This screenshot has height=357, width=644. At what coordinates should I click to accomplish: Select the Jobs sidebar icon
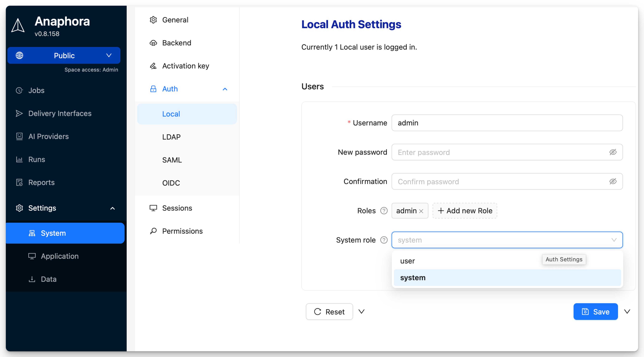19,90
